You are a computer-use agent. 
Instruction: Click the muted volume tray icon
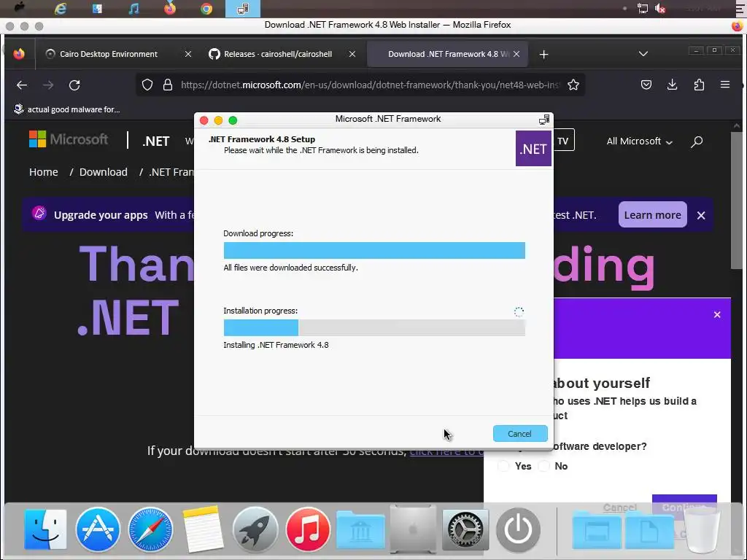pos(660,9)
